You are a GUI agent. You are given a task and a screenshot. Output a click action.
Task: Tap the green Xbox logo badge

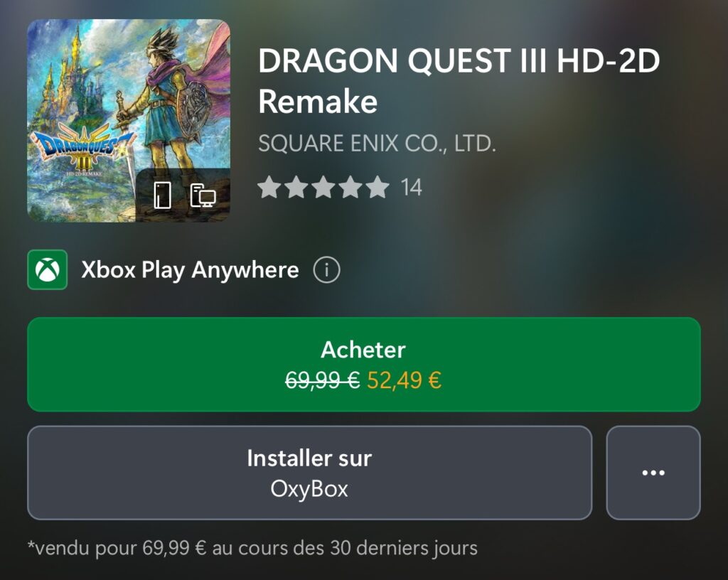[x=48, y=269]
